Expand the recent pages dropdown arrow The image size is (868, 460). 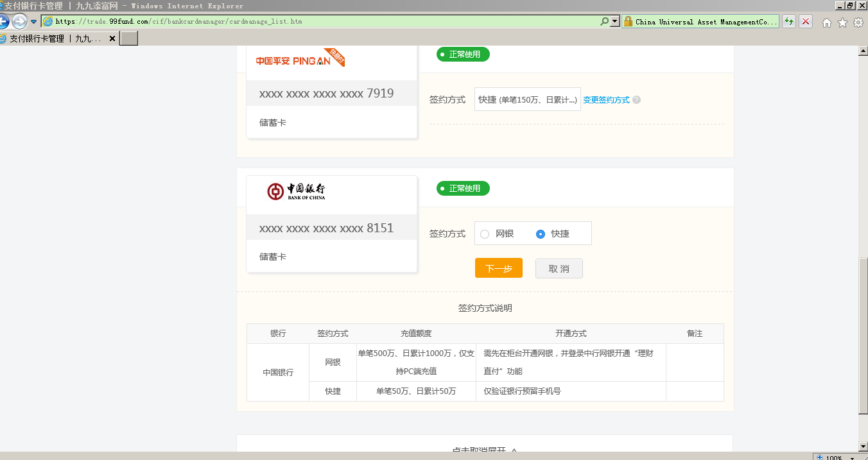pos(34,22)
